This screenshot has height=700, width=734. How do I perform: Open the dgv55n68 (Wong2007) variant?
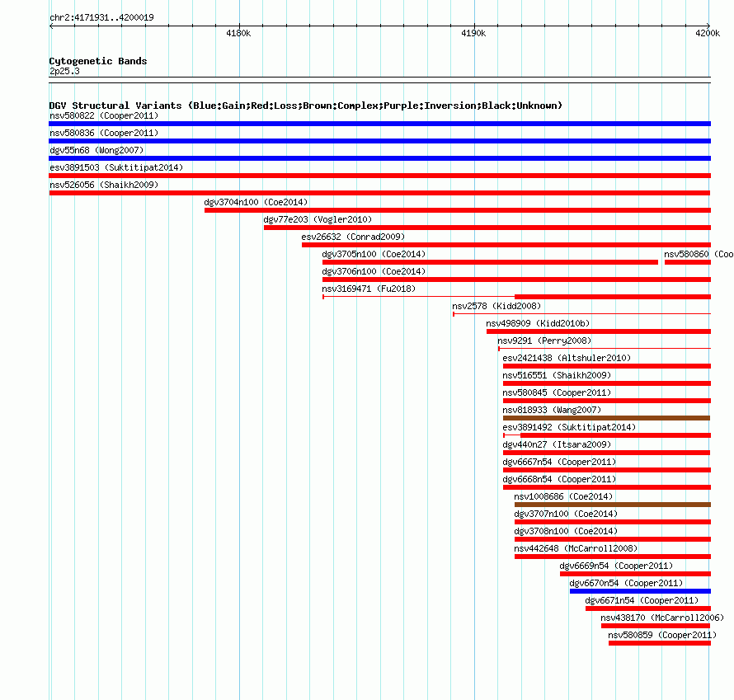96,150
